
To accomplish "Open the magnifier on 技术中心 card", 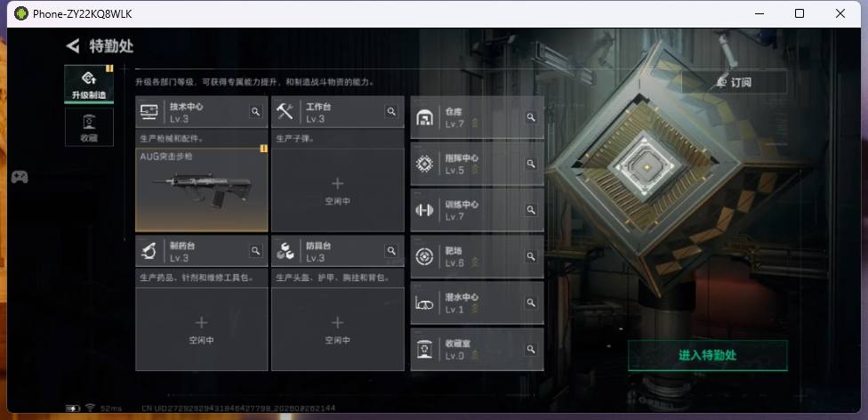I will coord(255,112).
